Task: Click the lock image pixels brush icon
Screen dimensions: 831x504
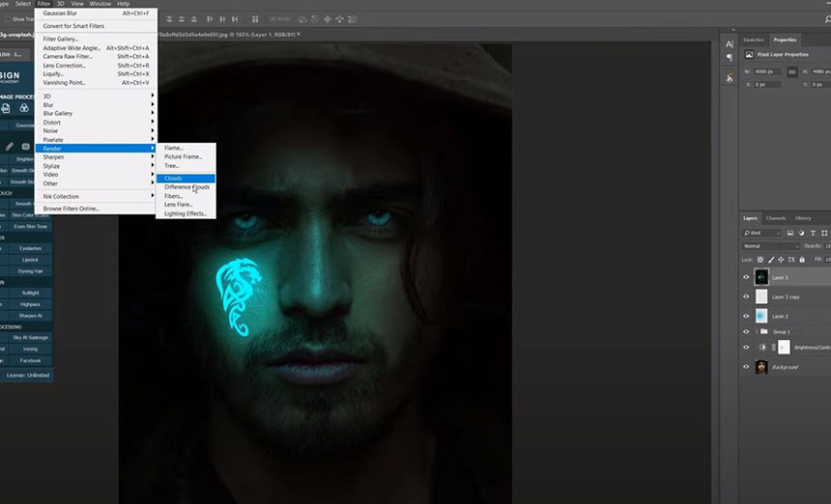Action: click(x=769, y=260)
